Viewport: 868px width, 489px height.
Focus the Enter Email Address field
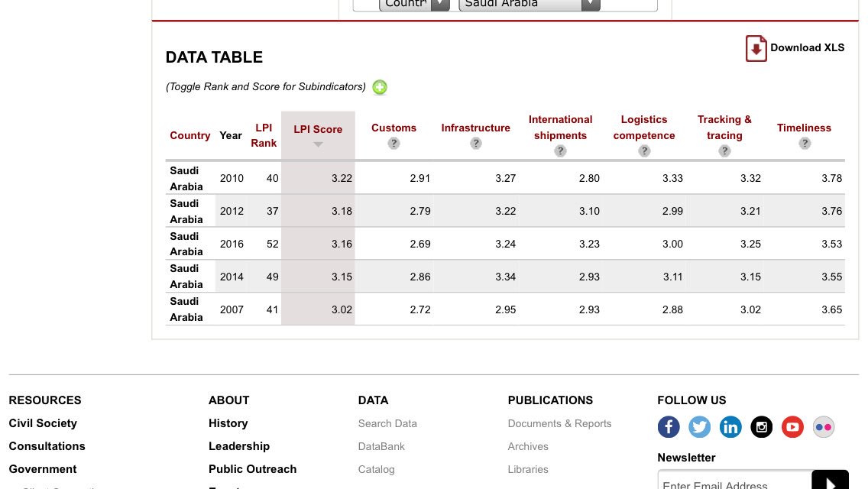point(734,480)
